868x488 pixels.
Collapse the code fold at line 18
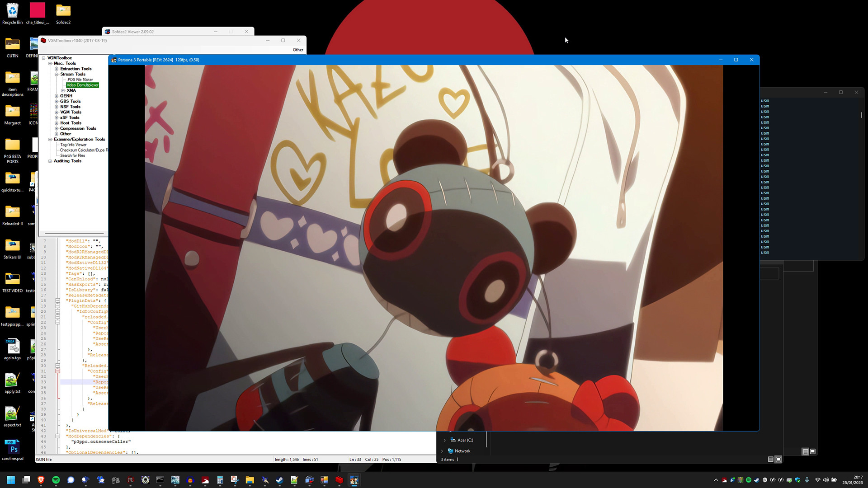coord(57,300)
